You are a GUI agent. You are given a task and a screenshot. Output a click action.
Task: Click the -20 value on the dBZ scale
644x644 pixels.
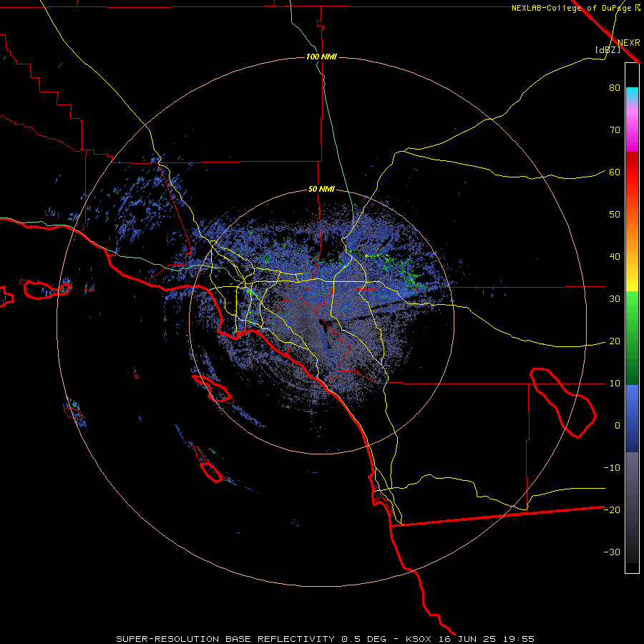tap(612, 510)
